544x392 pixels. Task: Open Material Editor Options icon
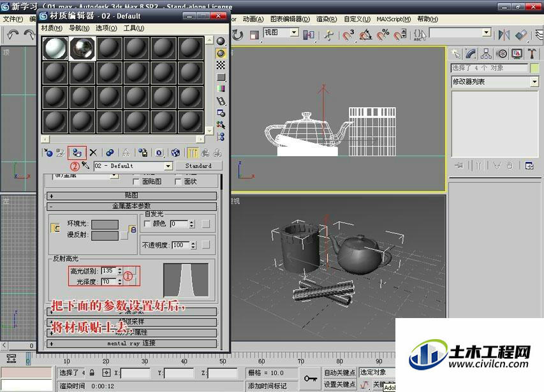coord(221,113)
